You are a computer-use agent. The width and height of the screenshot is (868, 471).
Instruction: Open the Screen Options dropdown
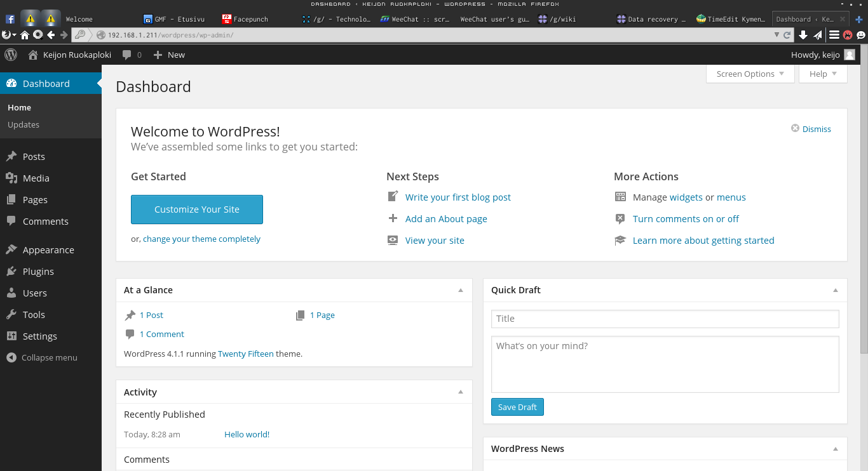pos(750,74)
